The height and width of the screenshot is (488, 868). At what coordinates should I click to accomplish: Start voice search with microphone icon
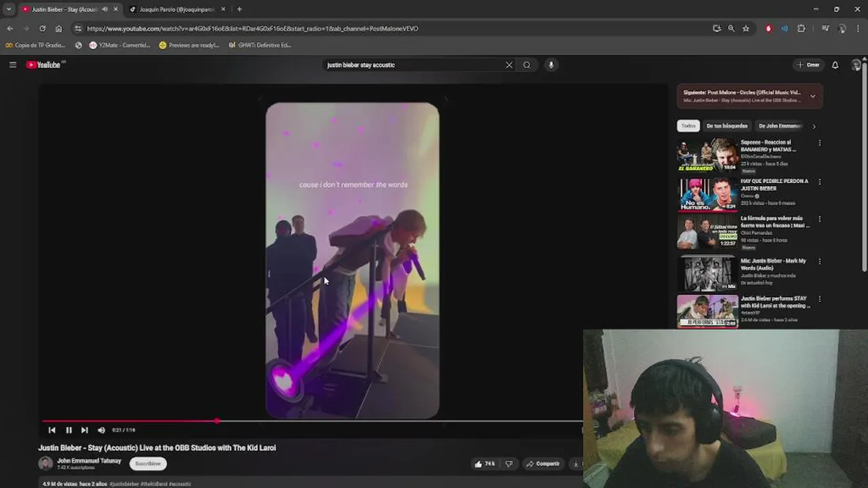[551, 65]
